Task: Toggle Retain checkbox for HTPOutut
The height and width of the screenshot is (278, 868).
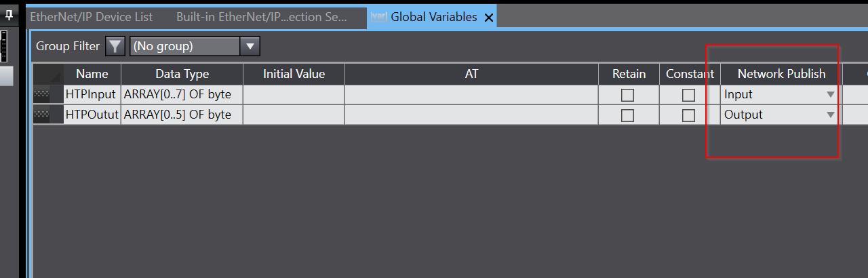Action: 628,116
